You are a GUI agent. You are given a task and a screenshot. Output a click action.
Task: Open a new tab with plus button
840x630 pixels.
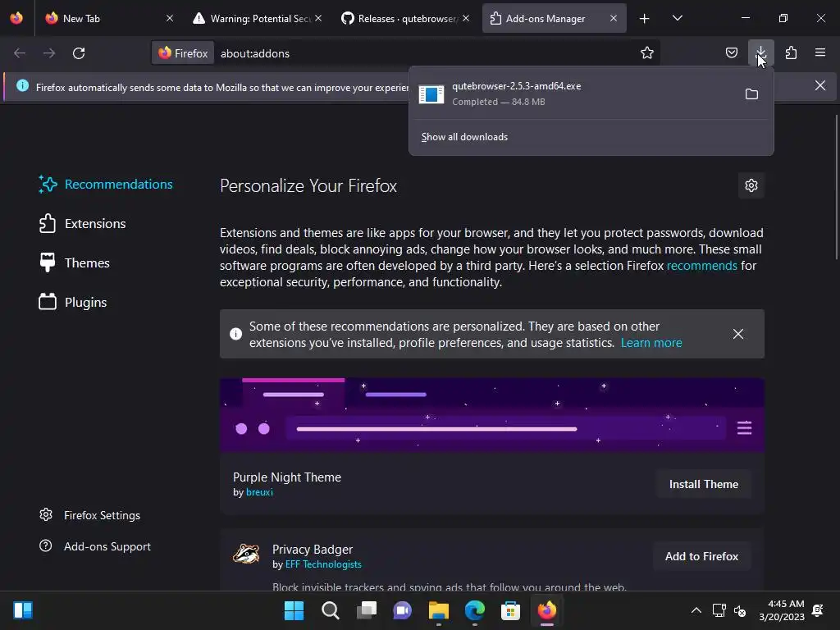coord(645,19)
